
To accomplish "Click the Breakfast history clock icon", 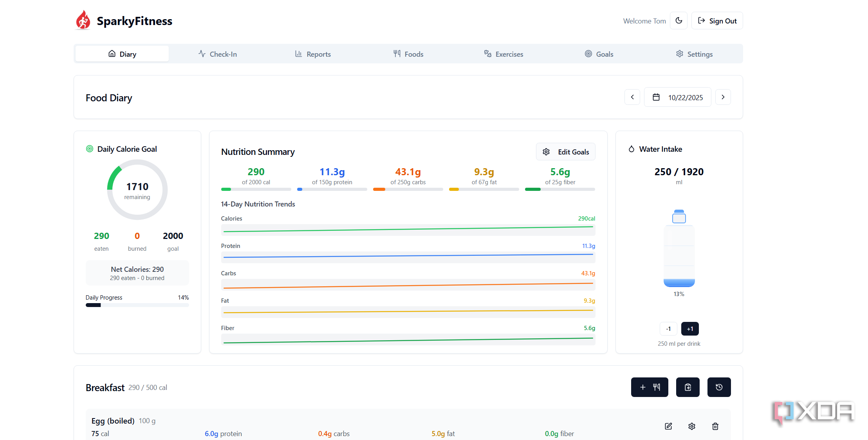I will point(719,387).
